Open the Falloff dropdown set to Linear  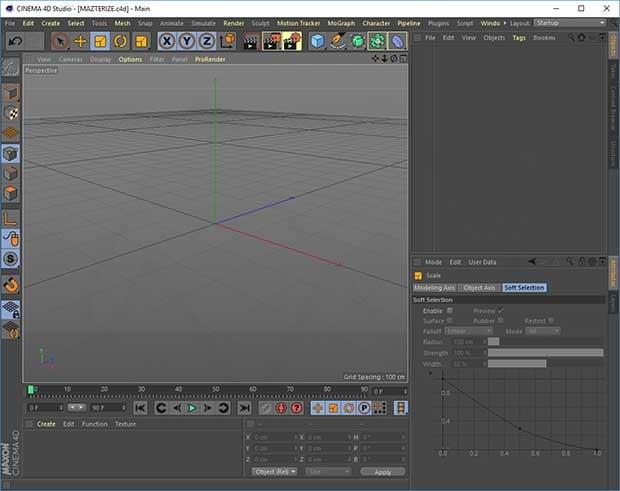tap(469, 331)
